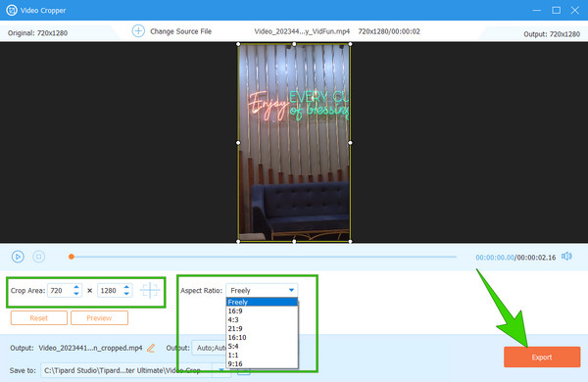Click the Reset button
Viewport: 588px width, 382px height.
[39, 318]
